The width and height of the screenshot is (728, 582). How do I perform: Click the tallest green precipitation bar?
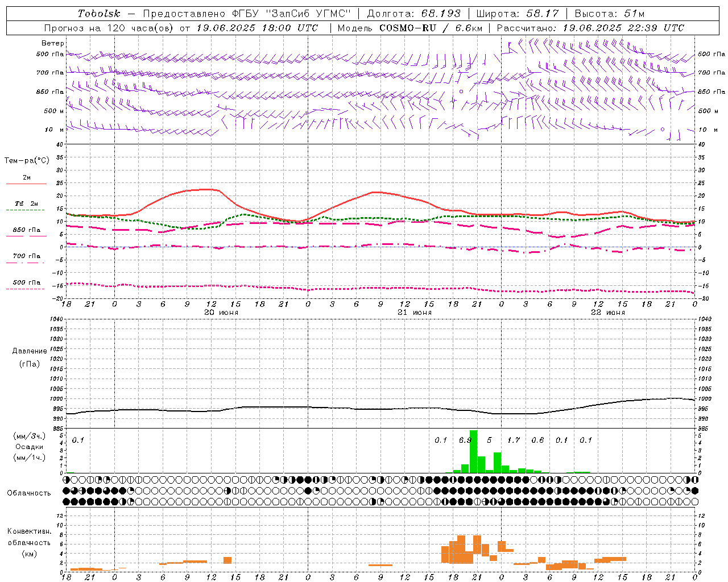[473, 451]
